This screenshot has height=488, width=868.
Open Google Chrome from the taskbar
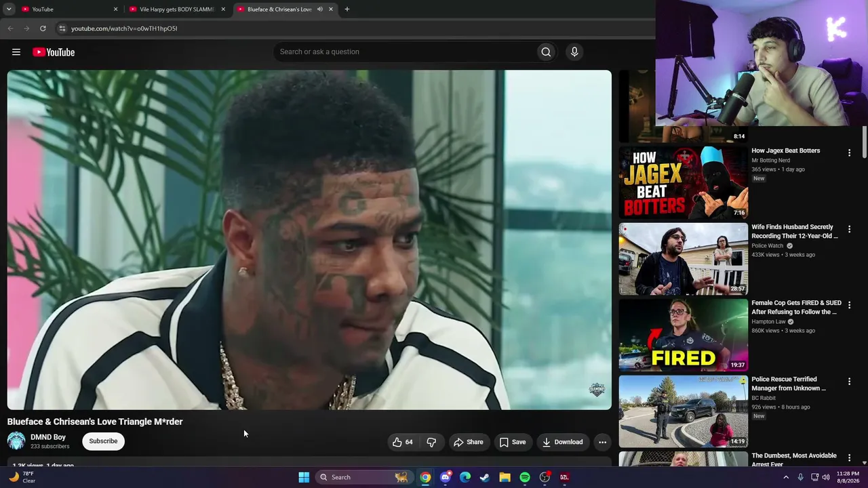click(x=425, y=477)
